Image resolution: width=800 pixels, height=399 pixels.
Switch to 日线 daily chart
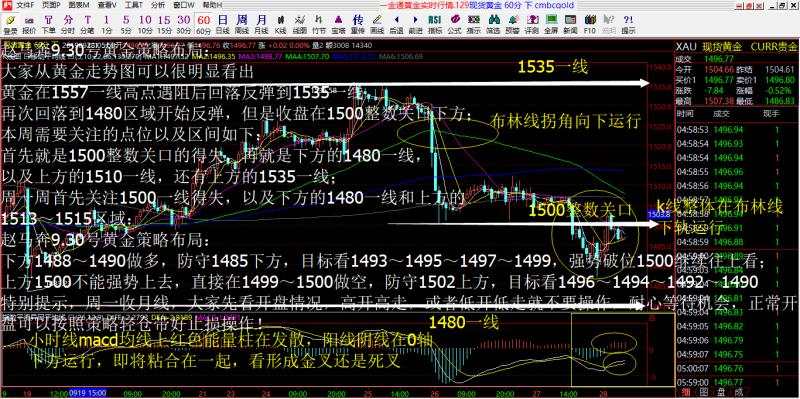222,24
